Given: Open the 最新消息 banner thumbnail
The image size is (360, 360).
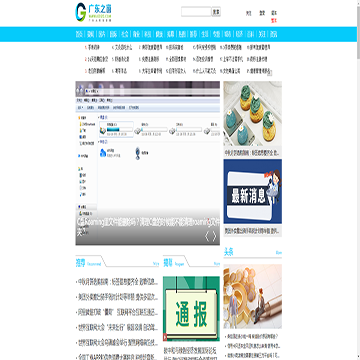Looking at the screenshot, I should click(252, 191).
